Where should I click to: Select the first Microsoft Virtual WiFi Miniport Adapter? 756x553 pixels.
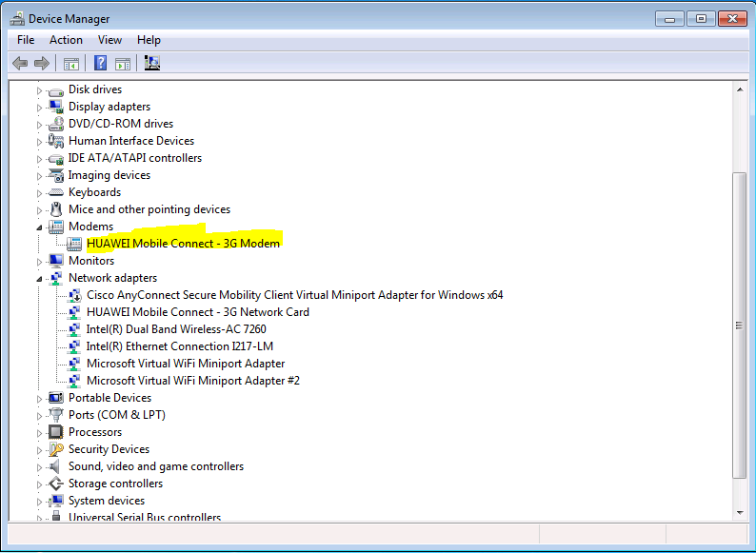(x=186, y=364)
